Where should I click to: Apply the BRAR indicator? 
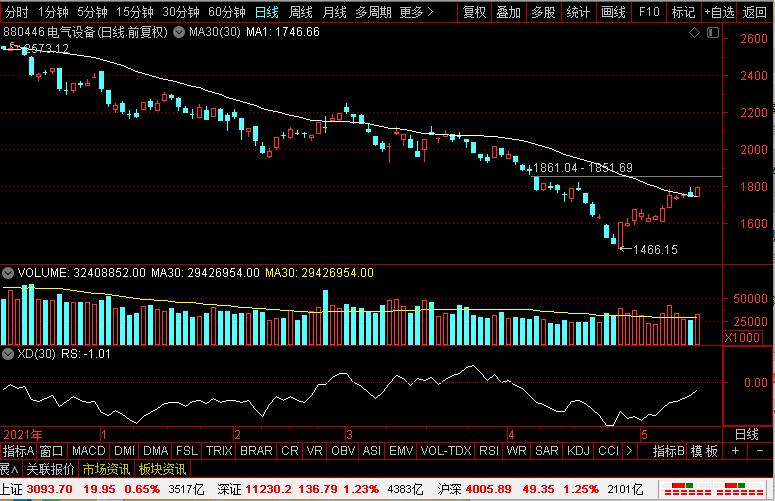(256, 451)
